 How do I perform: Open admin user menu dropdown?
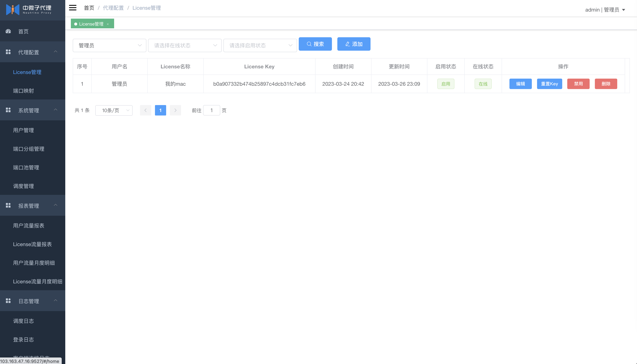605,10
